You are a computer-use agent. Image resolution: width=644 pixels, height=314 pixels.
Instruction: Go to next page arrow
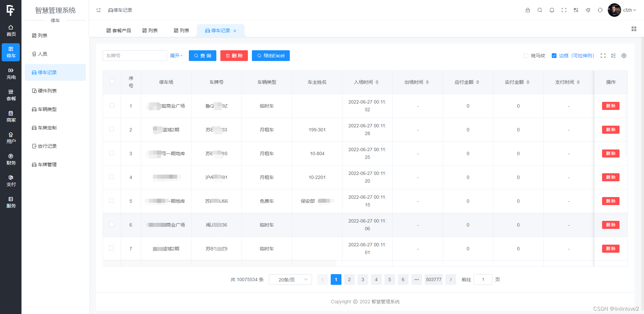(451, 279)
